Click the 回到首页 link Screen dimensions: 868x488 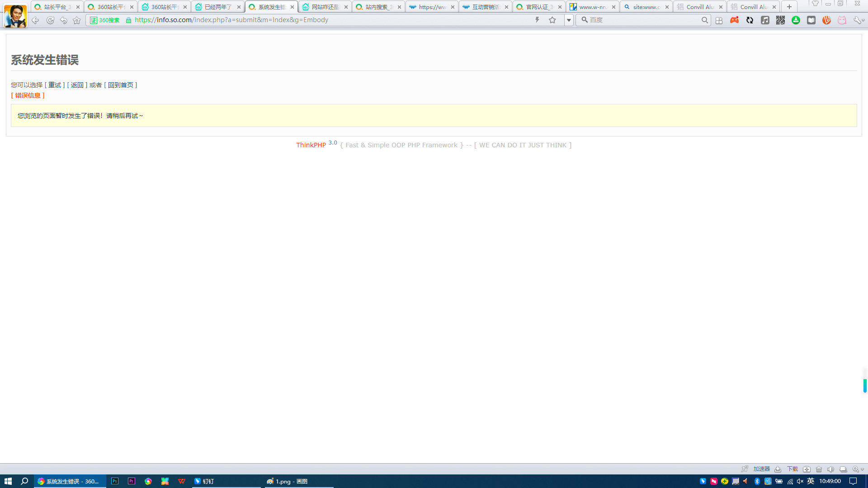click(120, 85)
